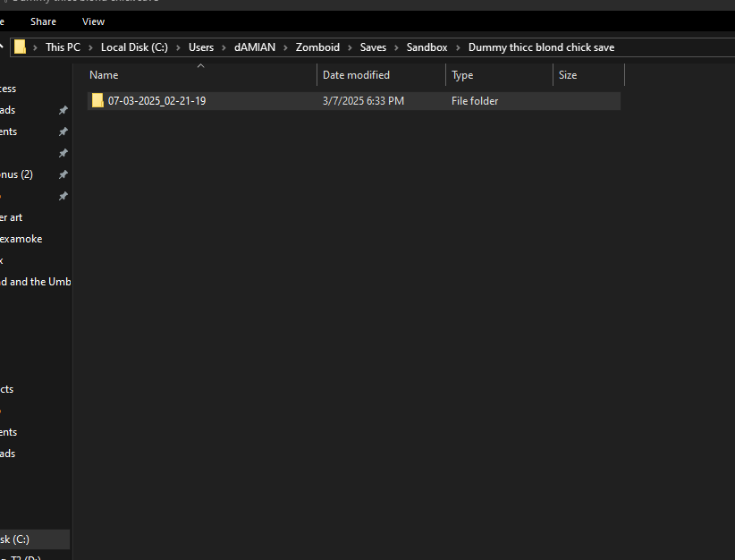The width and height of the screenshot is (735, 560).
Task: Click pin icon below 'ents' pin
Action: point(63,153)
